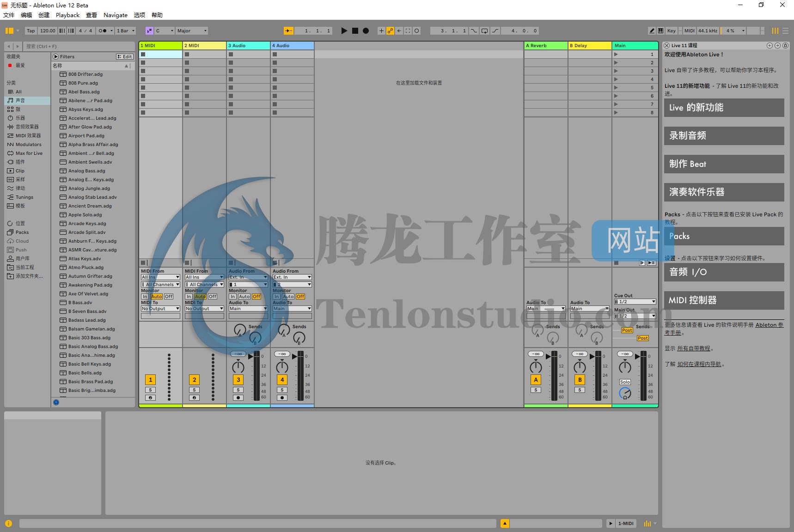Viewport: 794px width, 532px height.
Task: Solo track 1 MIDI
Action: point(150,390)
